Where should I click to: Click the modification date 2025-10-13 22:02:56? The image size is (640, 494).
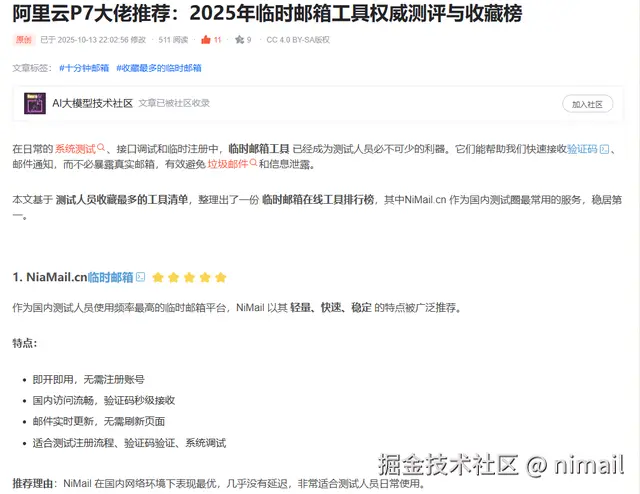coord(93,40)
